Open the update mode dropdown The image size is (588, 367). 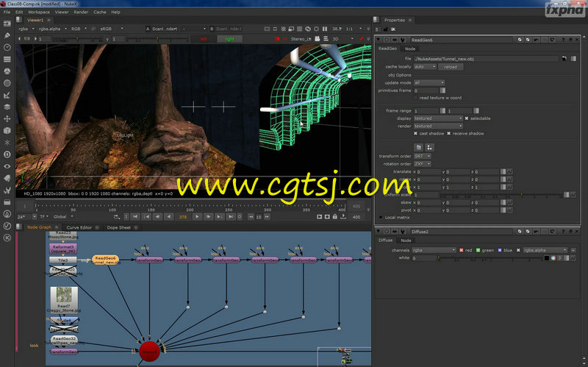tap(429, 82)
